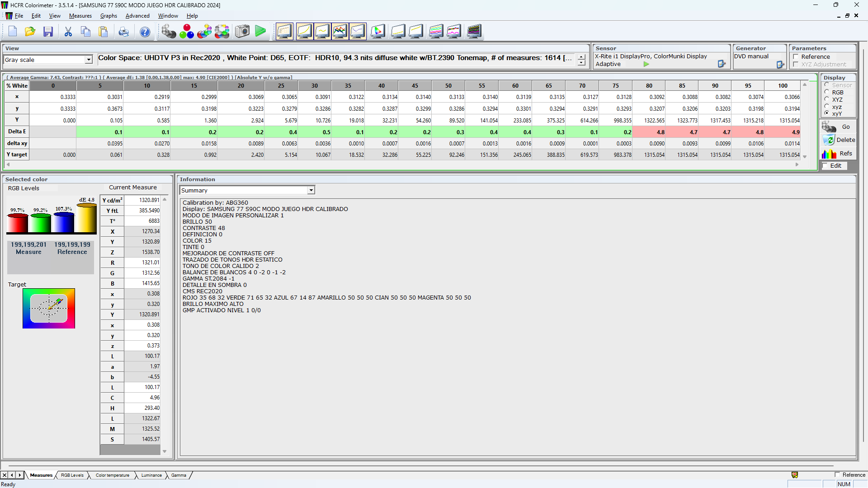Switch to the Luminance tab

[151, 475]
